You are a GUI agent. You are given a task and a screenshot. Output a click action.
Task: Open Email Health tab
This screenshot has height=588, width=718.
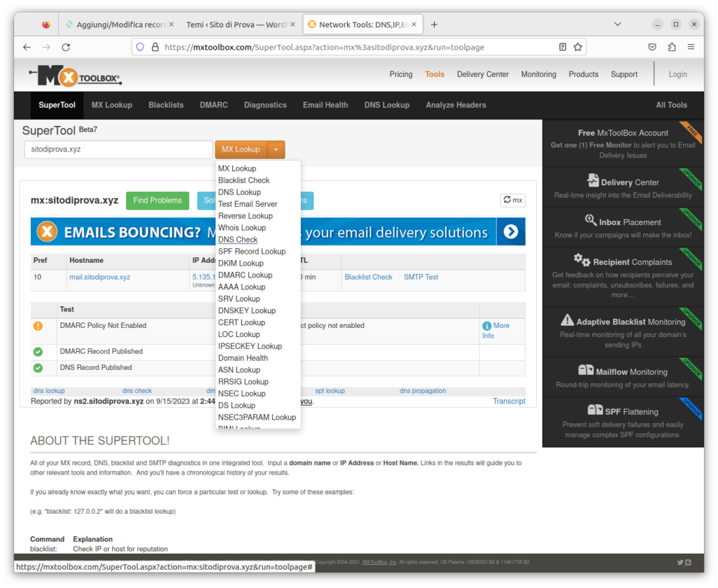pyautogui.click(x=325, y=105)
